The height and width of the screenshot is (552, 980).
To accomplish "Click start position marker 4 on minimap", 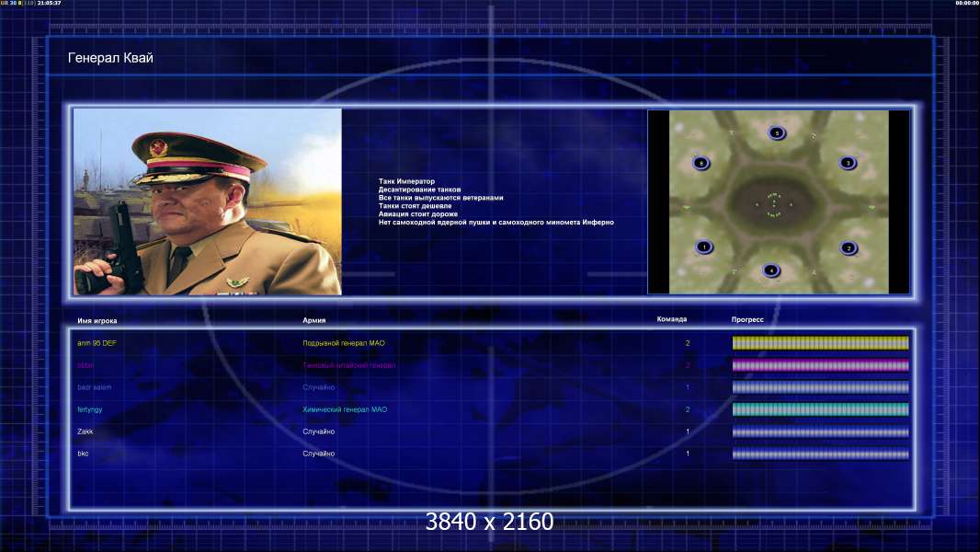I will point(771,270).
